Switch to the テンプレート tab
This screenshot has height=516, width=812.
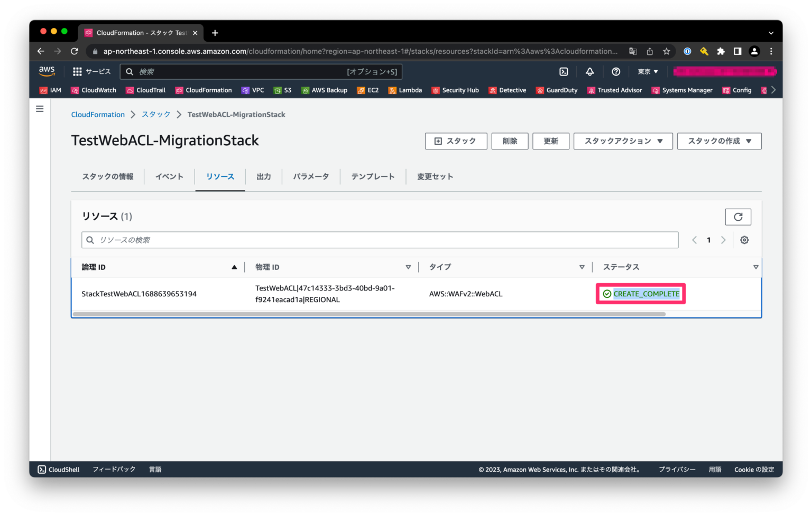point(373,176)
